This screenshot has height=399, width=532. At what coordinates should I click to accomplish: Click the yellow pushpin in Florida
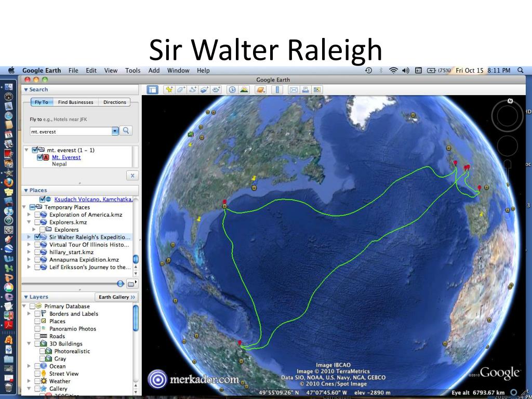coord(199,219)
